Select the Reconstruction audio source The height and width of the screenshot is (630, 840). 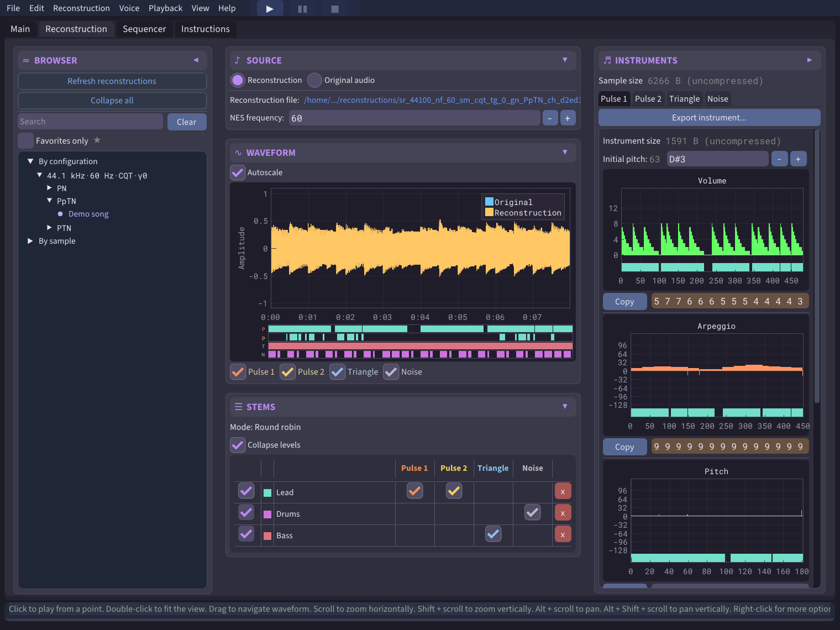[238, 80]
